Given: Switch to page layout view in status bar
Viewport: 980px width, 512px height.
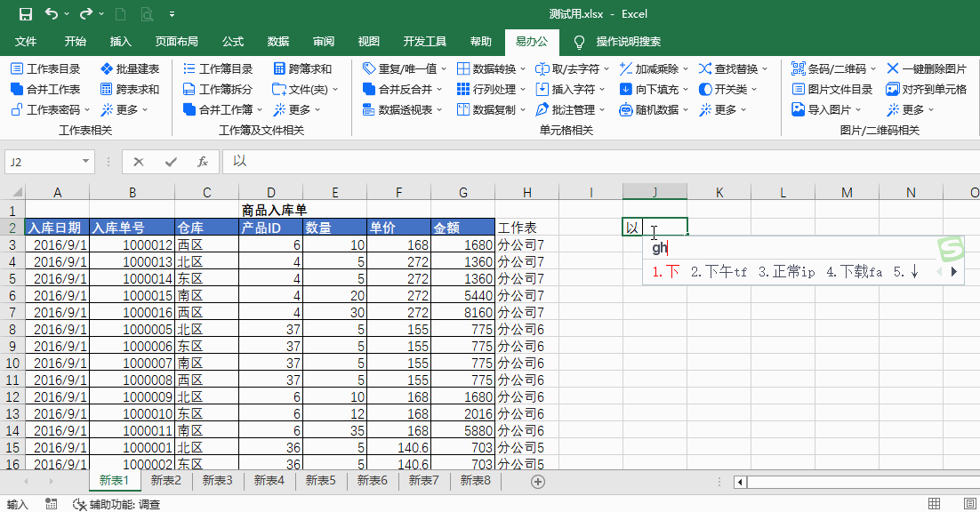Looking at the screenshot, I should [970, 504].
